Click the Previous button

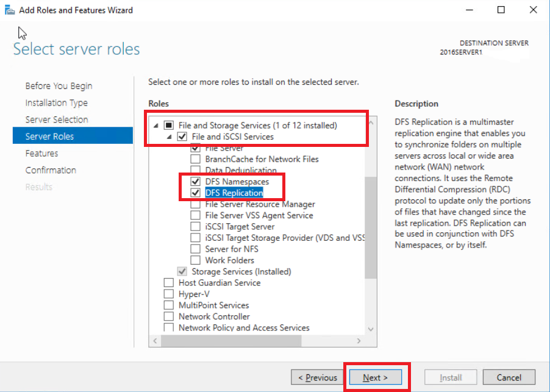[317, 377]
